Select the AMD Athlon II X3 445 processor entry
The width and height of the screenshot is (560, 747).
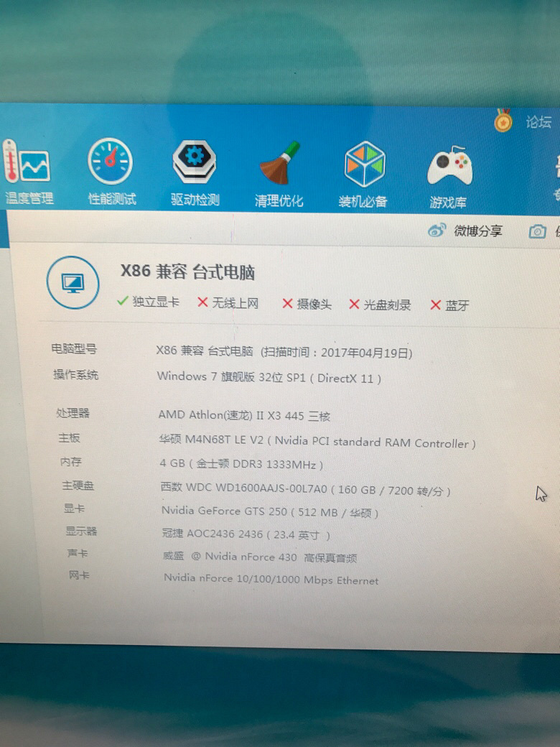244,415
